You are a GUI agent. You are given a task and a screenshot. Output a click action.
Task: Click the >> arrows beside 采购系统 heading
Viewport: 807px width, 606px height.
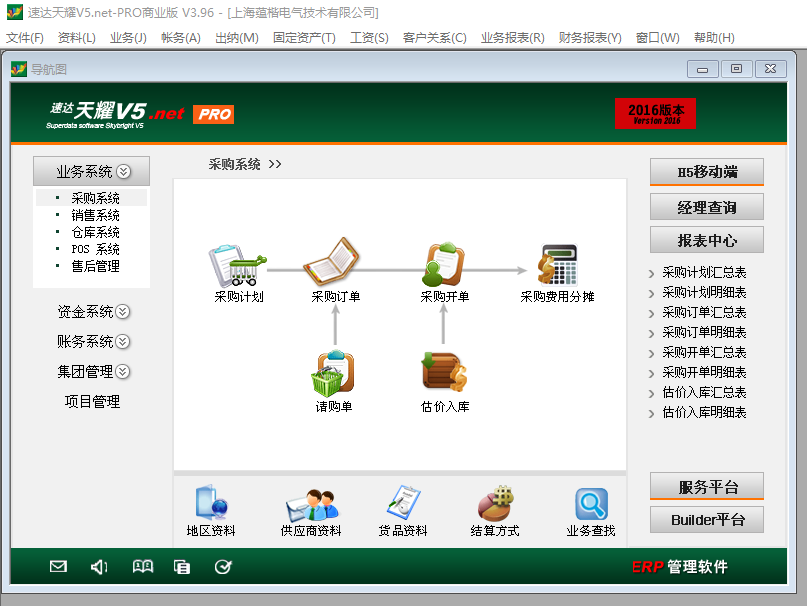275,164
